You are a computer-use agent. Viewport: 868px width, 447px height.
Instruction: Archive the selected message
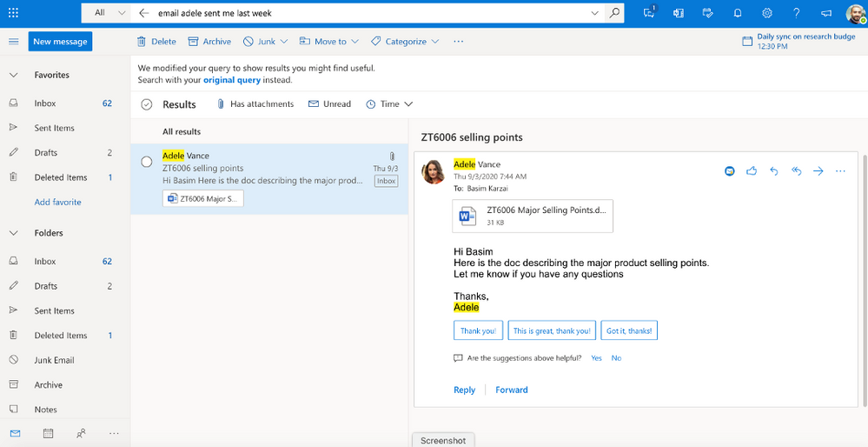209,42
